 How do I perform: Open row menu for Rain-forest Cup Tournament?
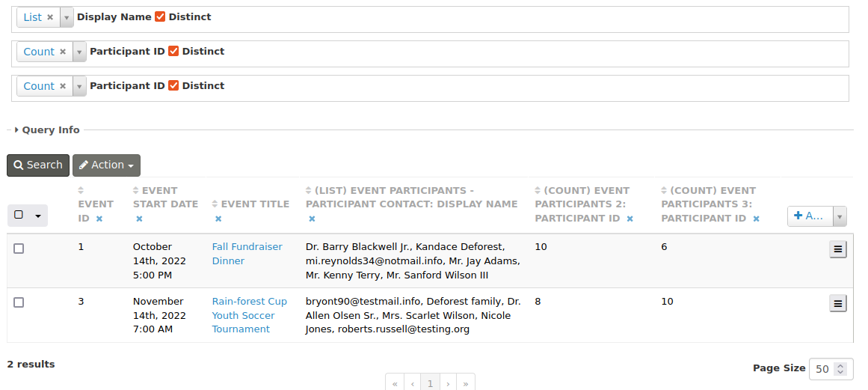point(838,303)
